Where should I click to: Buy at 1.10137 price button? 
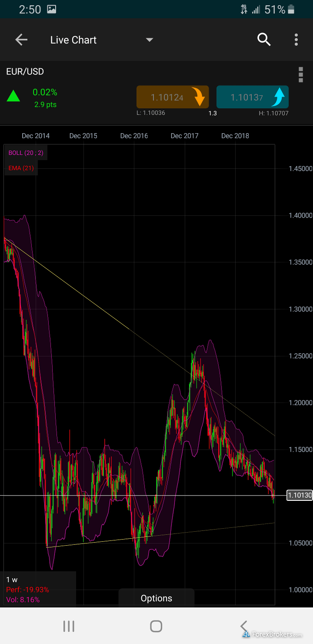(x=246, y=97)
